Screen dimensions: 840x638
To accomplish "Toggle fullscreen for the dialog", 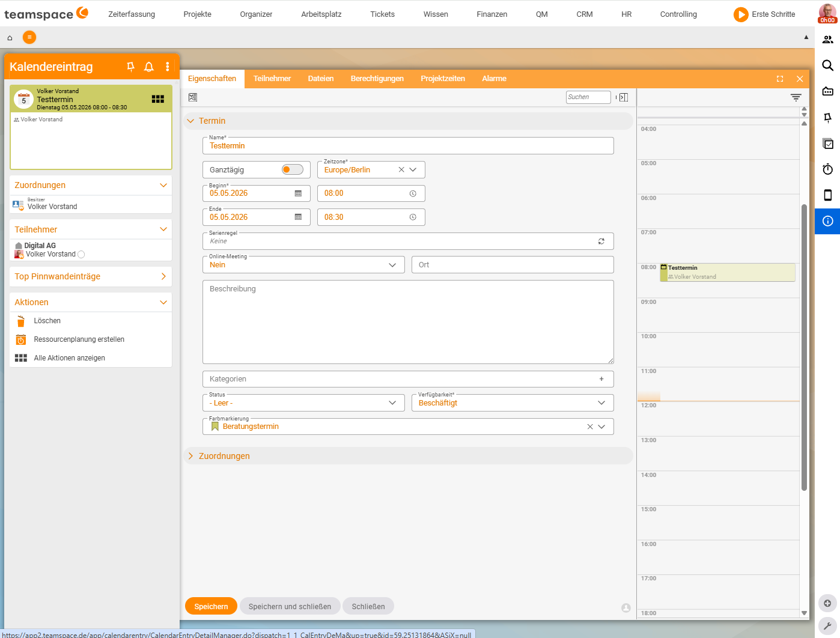I will [780, 79].
